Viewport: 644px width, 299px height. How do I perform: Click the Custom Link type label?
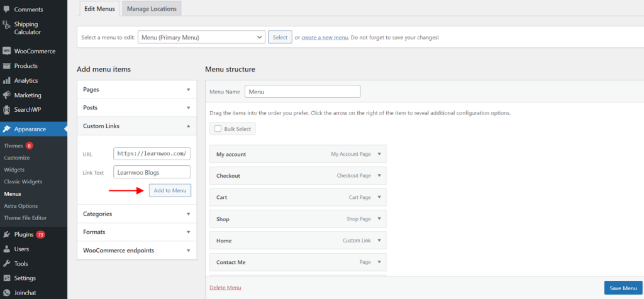357,241
